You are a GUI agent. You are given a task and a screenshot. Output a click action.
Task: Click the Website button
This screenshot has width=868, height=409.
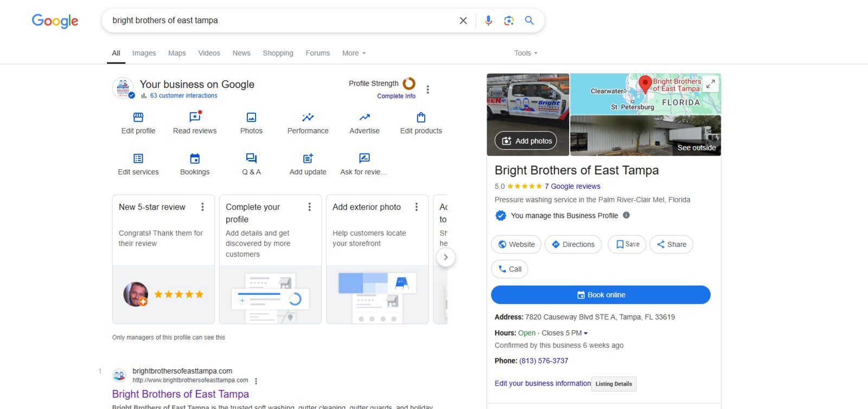click(x=516, y=245)
